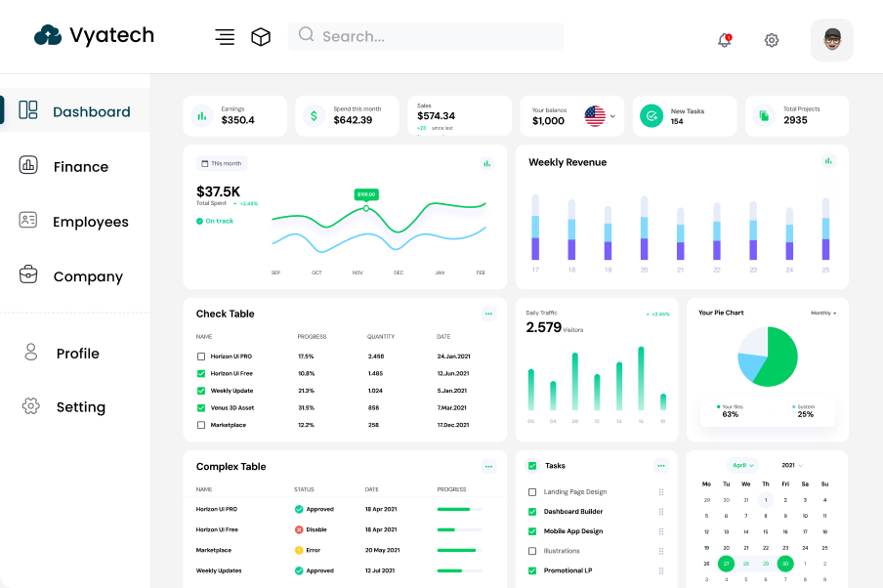Click the Vyatech cloud logo

click(x=48, y=35)
